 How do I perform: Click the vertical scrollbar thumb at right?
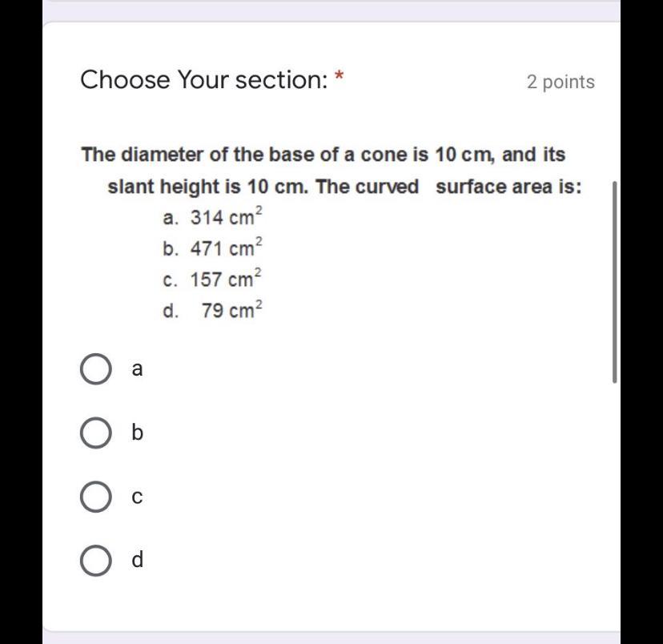pyautogui.click(x=615, y=282)
